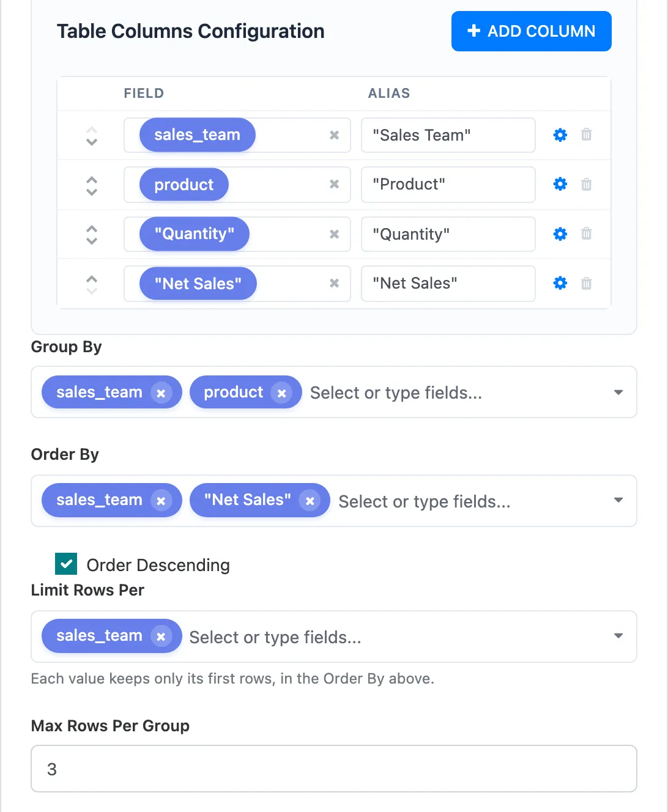The height and width of the screenshot is (812, 668).
Task: Move Quantity row down with chevron
Action: pos(92,241)
